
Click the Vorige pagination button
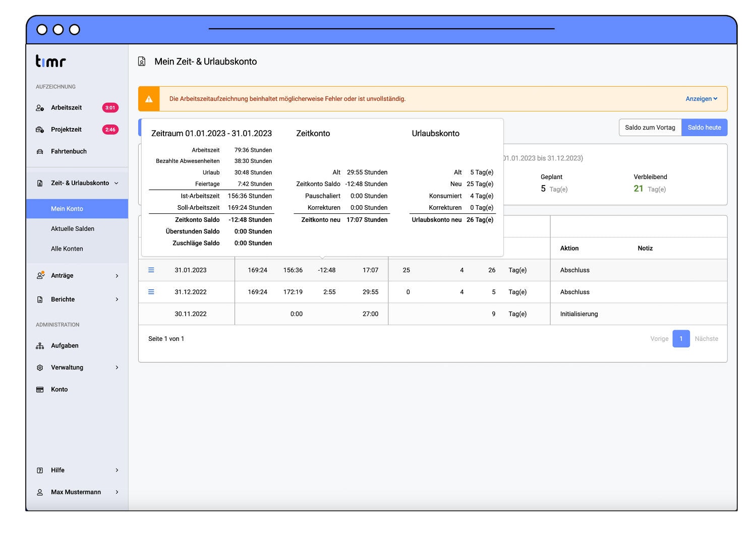(659, 339)
